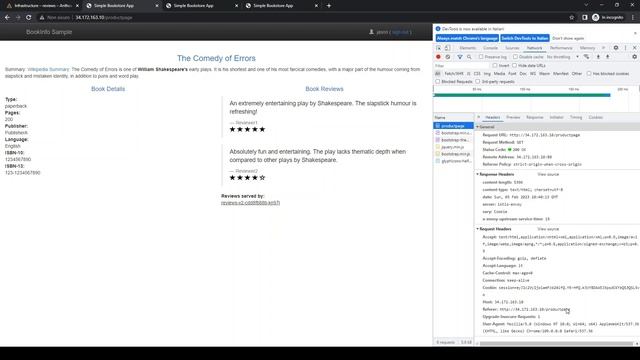Switch to the Console tab
This screenshot has height=360, width=640.
(491, 48)
